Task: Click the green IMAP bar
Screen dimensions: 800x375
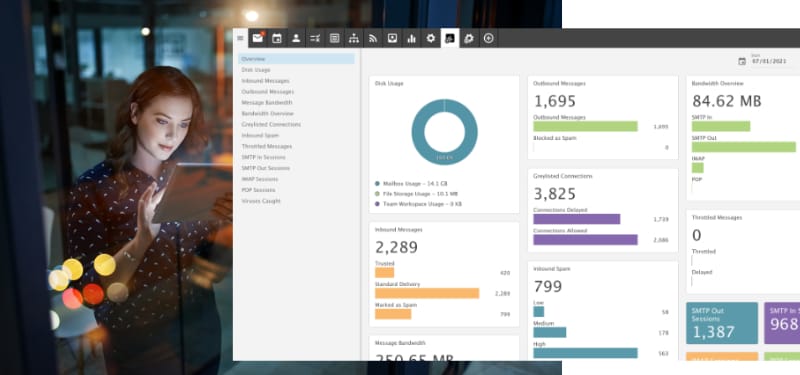Action: (697, 168)
